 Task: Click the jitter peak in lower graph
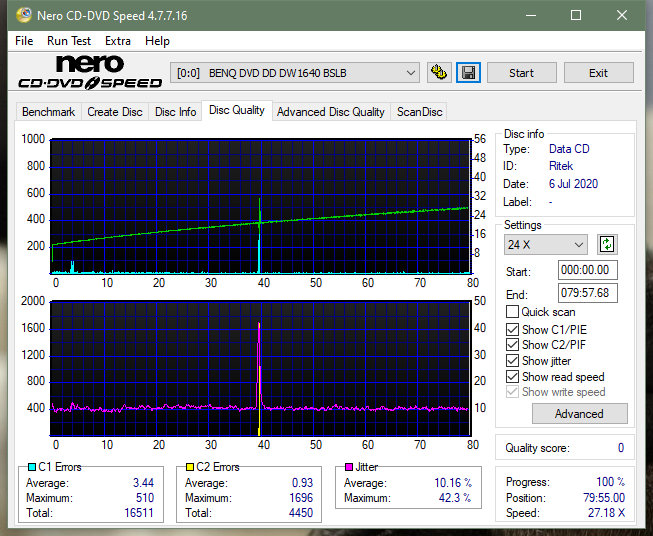coord(259,325)
